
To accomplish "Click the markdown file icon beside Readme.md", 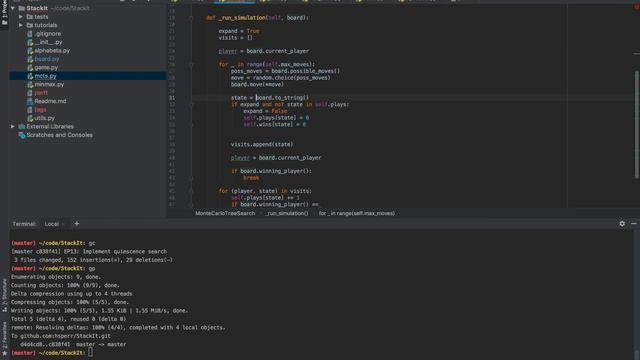I will point(30,101).
